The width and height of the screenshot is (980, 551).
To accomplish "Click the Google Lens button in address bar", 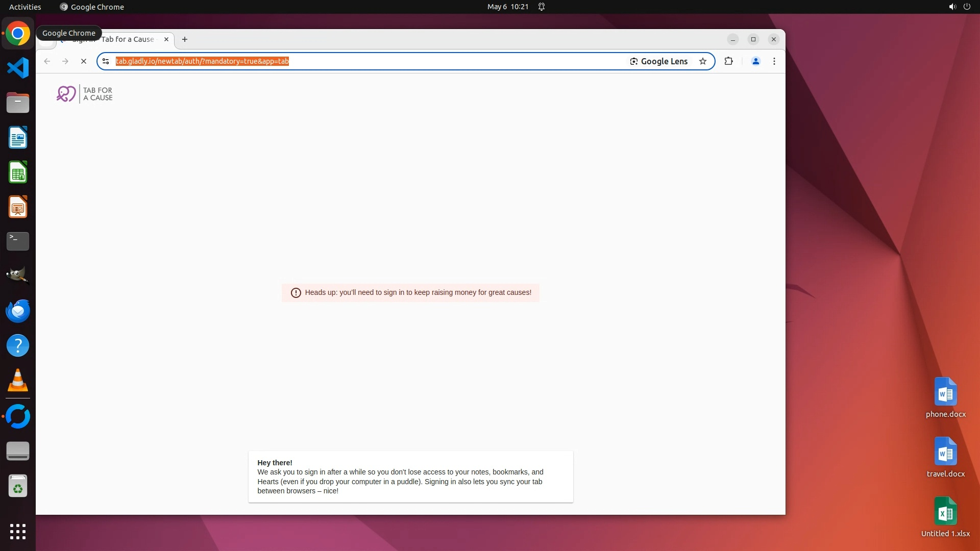I will 658,61.
